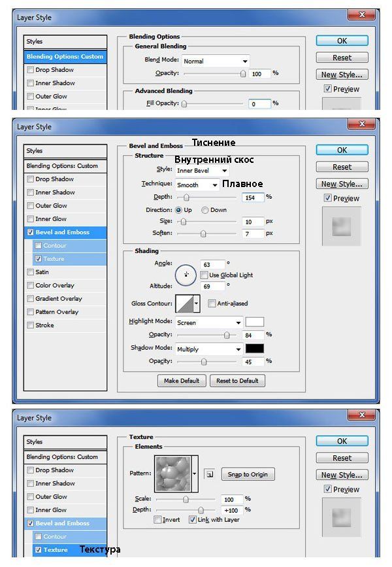The height and width of the screenshot is (567, 392).
Task: Click the Depth slider handle in Structure
Action: click(x=186, y=198)
